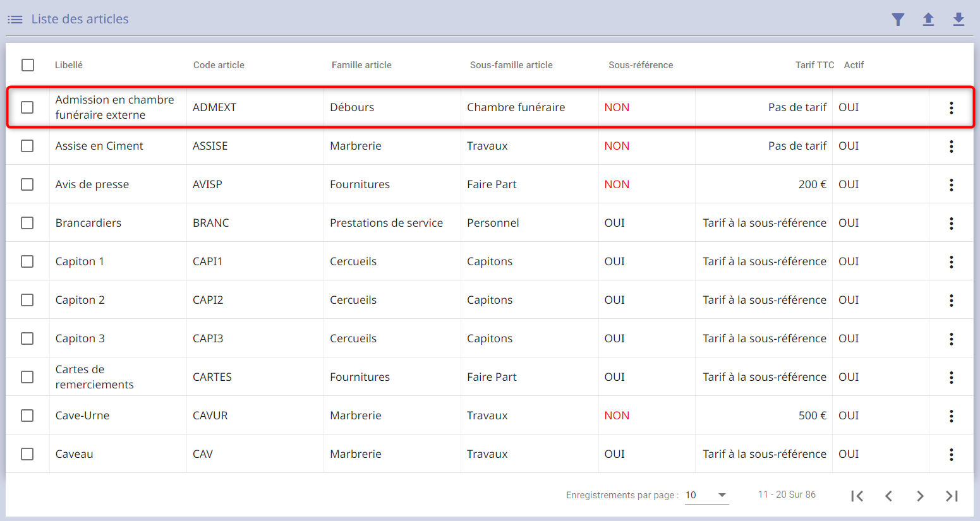Sort by Sous-famille article column header
Image resolution: width=980 pixels, height=521 pixels.
tap(511, 65)
